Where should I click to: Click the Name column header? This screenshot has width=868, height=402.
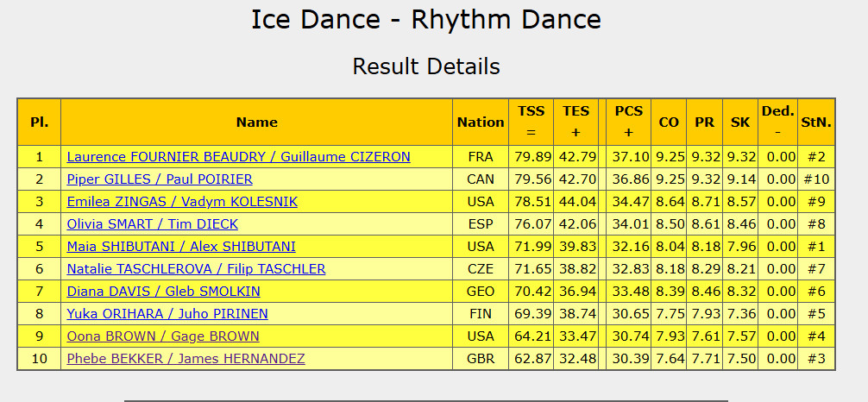coord(256,122)
